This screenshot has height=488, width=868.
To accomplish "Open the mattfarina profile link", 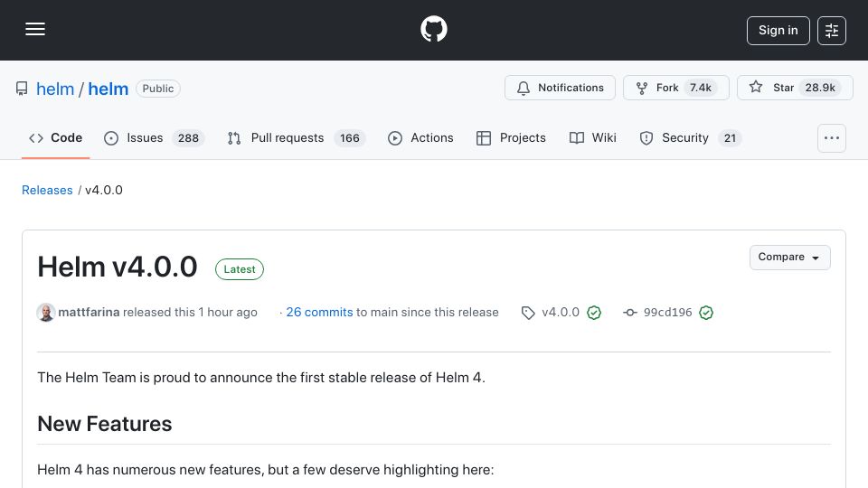I will click(x=89, y=313).
